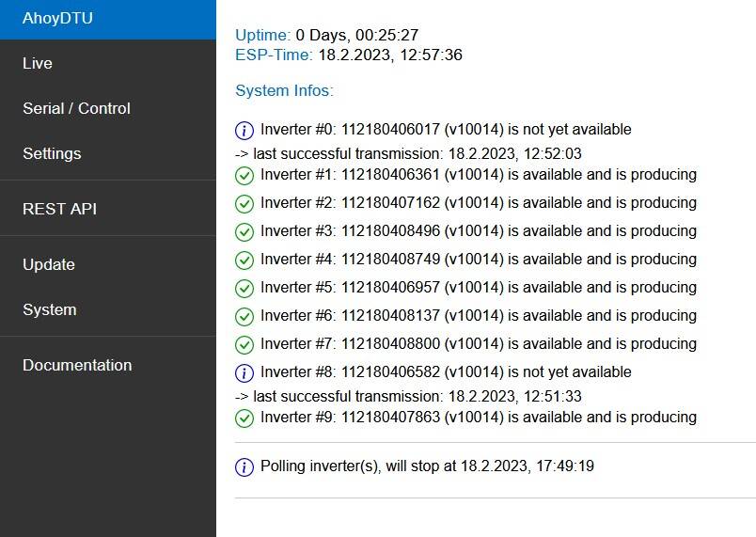Click the green check icon for Inverter #9
This screenshot has height=537, width=756.
(244, 418)
